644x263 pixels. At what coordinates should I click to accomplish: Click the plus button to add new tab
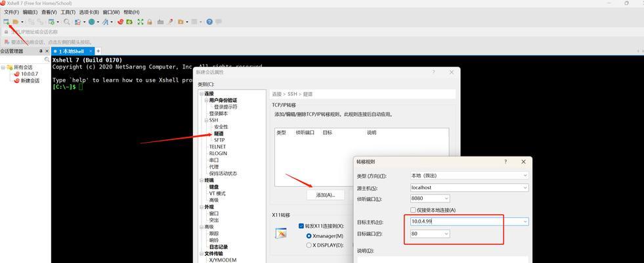click(x=98, y=51)
